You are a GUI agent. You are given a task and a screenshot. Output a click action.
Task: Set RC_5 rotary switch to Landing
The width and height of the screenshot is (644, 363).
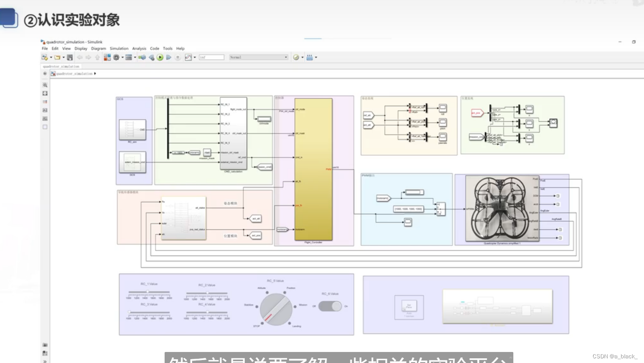tap(290, 323)
